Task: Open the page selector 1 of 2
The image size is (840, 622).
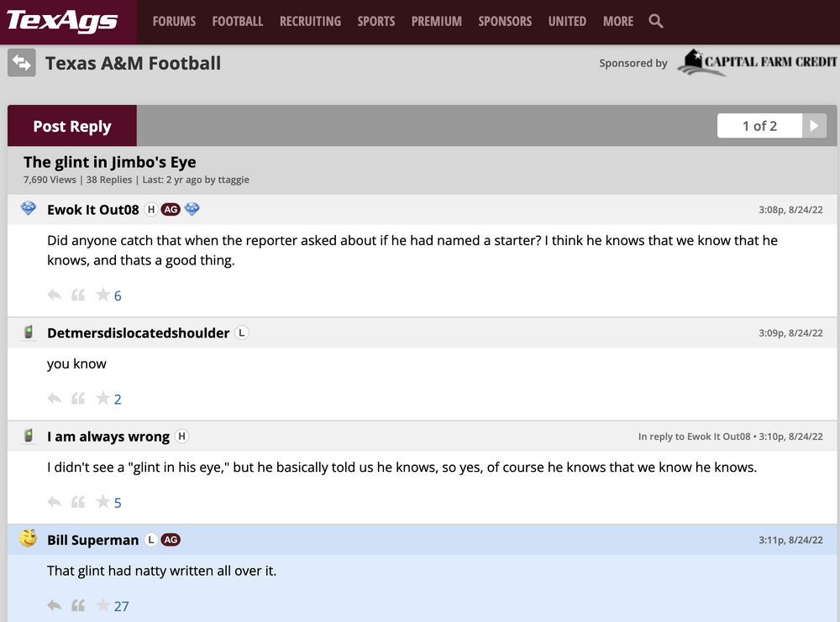Action: pyautogui.click(x=759, y=126)
